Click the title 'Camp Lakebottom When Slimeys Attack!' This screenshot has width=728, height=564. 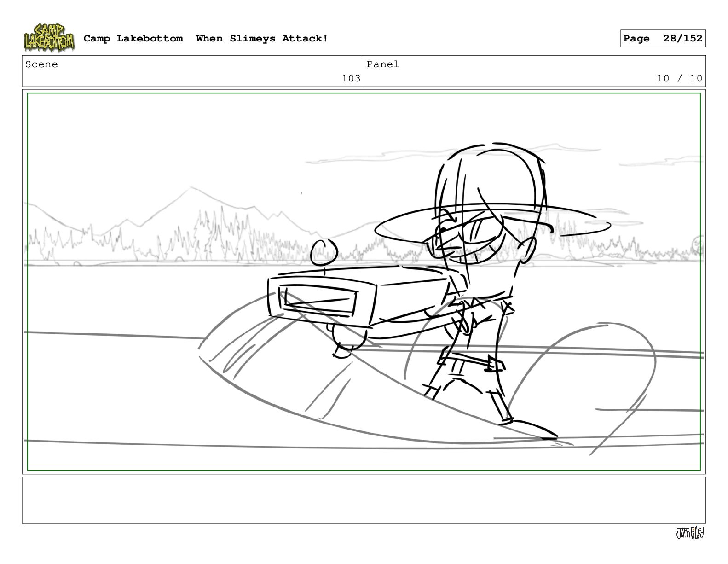206,39
